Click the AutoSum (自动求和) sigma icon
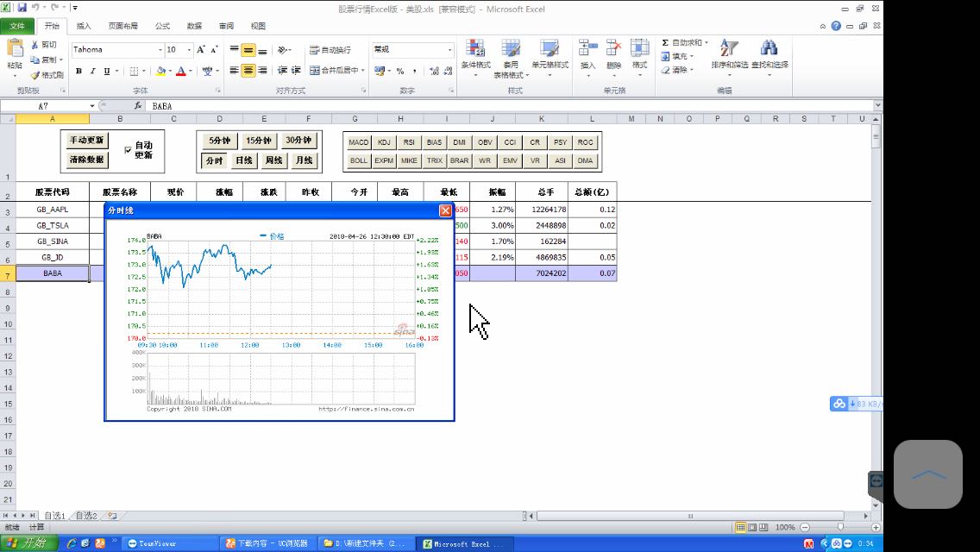Screen dimensions: 980x552 (x=665, y=42)
